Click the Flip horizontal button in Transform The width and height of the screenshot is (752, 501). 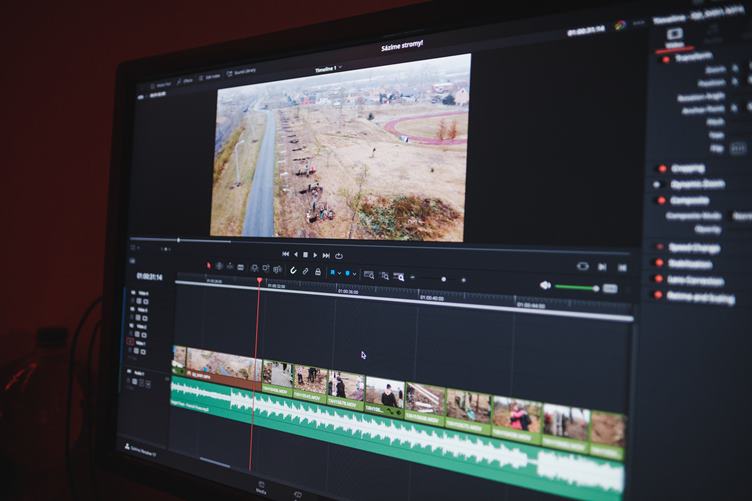tap(738, 148)
